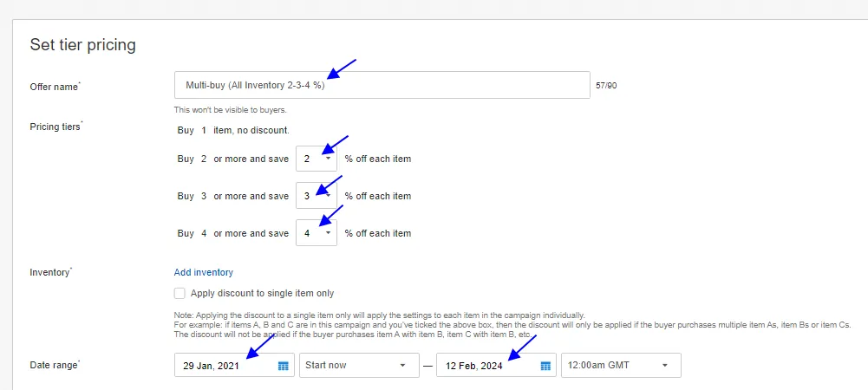Click the Inventory label

point(51,272)
